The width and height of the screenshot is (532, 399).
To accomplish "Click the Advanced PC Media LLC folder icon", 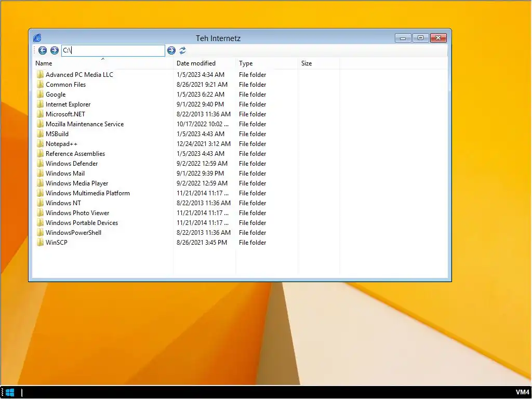I will (40, 74).
